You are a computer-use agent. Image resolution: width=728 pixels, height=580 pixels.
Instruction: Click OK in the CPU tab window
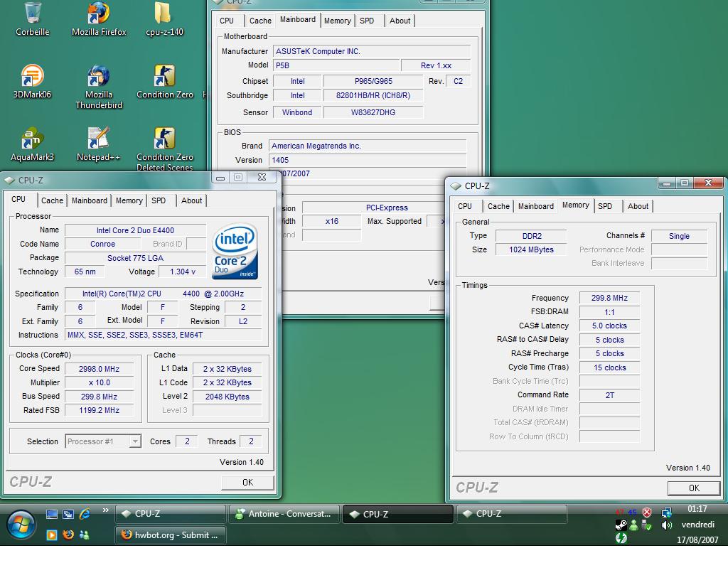pyautogui.click(x=247, y=483)
